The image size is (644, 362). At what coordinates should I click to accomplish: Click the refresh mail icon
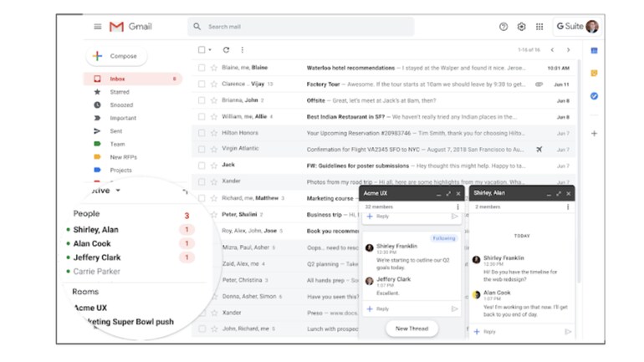tap(226, 50)
